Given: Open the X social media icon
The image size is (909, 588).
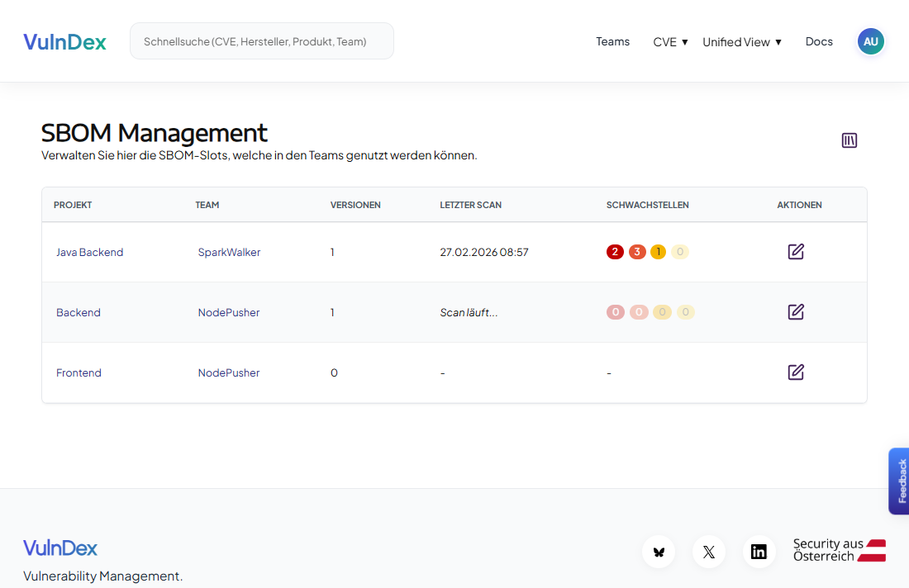Looking at the screenshot, I should (708, 552).
